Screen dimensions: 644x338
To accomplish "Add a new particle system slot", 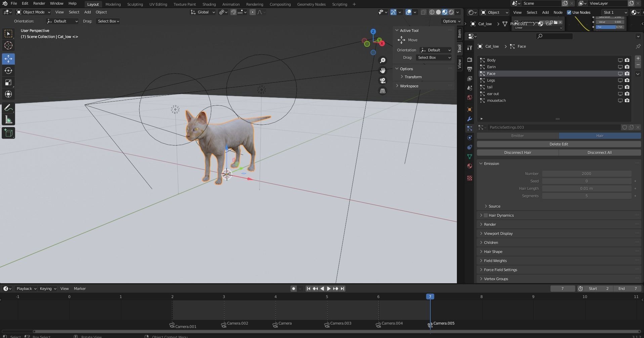I will click(x=638, y=58).
